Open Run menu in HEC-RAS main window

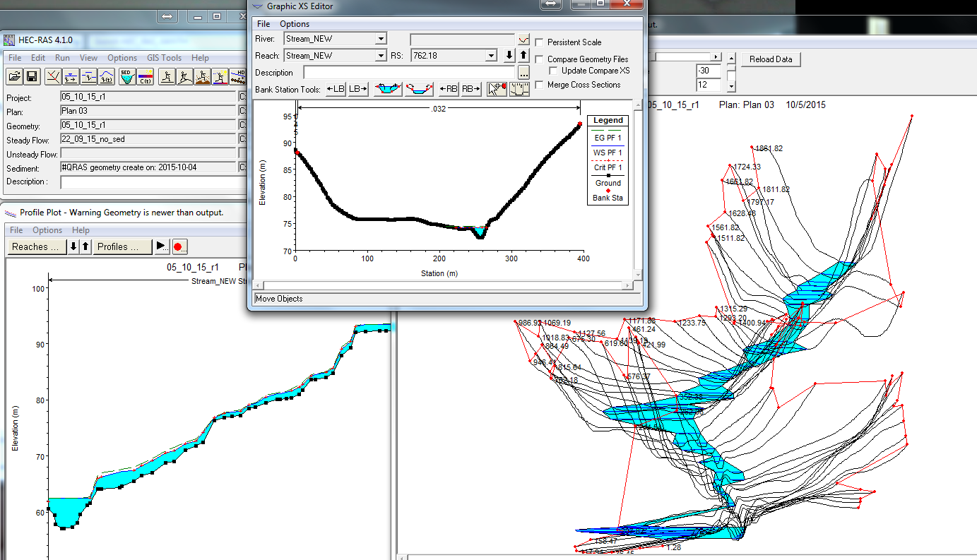[x=63, y=58]
